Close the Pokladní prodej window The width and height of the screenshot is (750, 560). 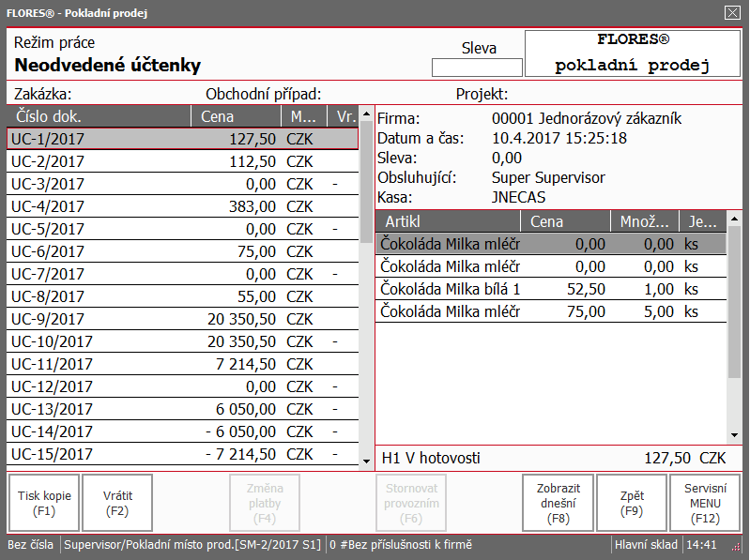click(732, 12)
